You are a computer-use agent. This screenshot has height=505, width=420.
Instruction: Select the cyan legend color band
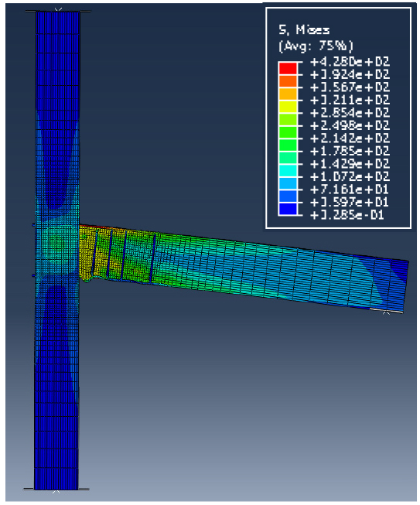(x=288, y=170)
